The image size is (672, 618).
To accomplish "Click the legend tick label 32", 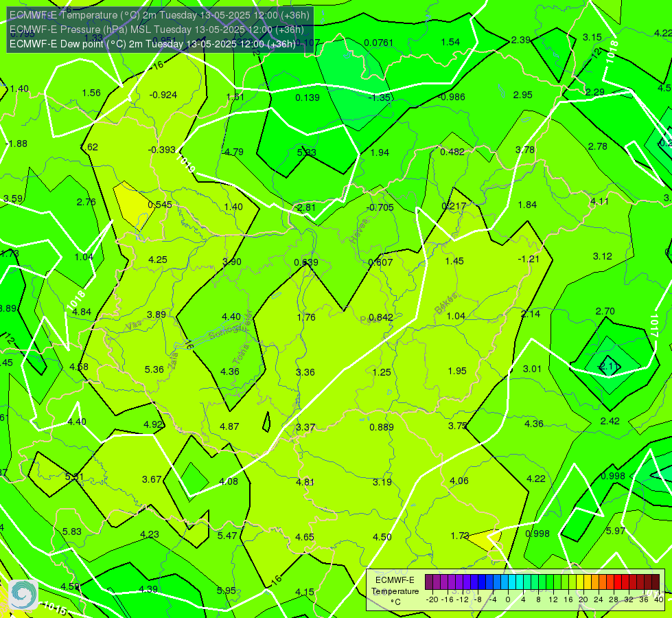I will pos(628,599).
